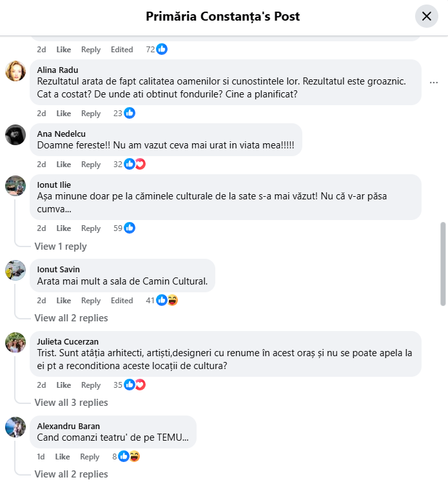Image resolution: width=448 pixels, height=482 pixels.
Task: Expand all 2 replies under Ionut Savin
Action: pyautogui.click(x=71, y=318)
